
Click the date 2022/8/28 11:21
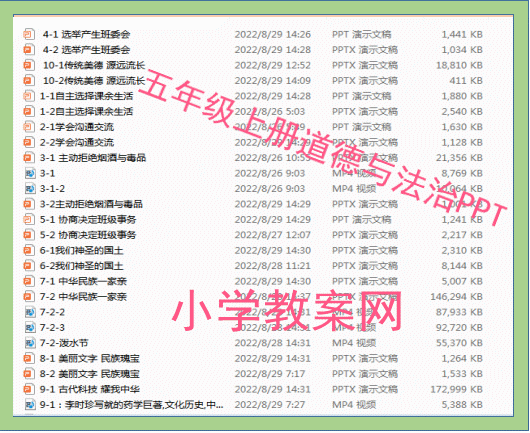click(273, 266)
